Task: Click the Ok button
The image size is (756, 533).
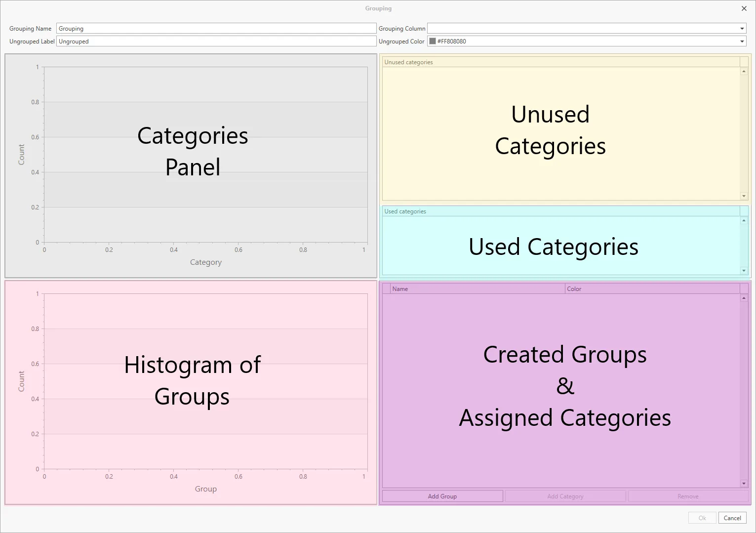Action: tap(702, 518)
